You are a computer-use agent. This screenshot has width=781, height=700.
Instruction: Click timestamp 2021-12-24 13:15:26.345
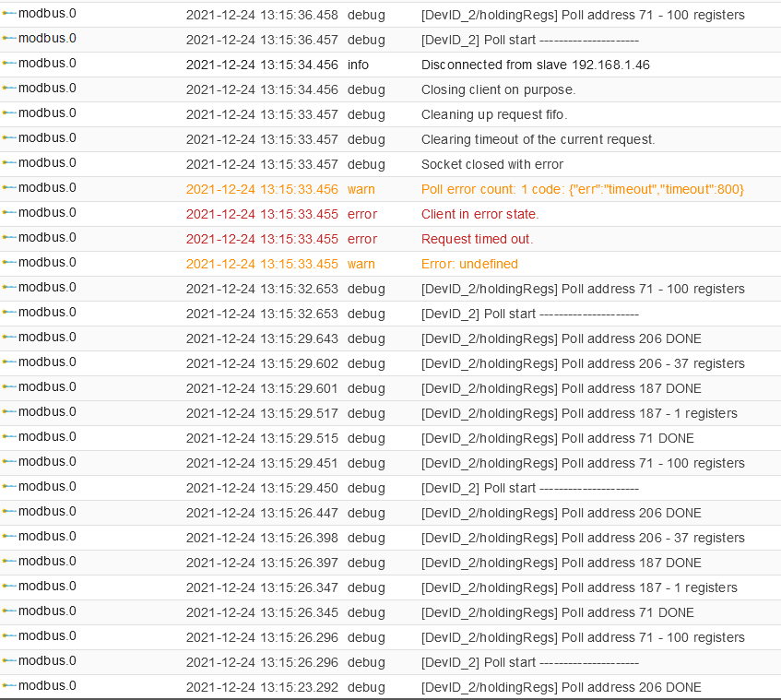coord(262,612)
